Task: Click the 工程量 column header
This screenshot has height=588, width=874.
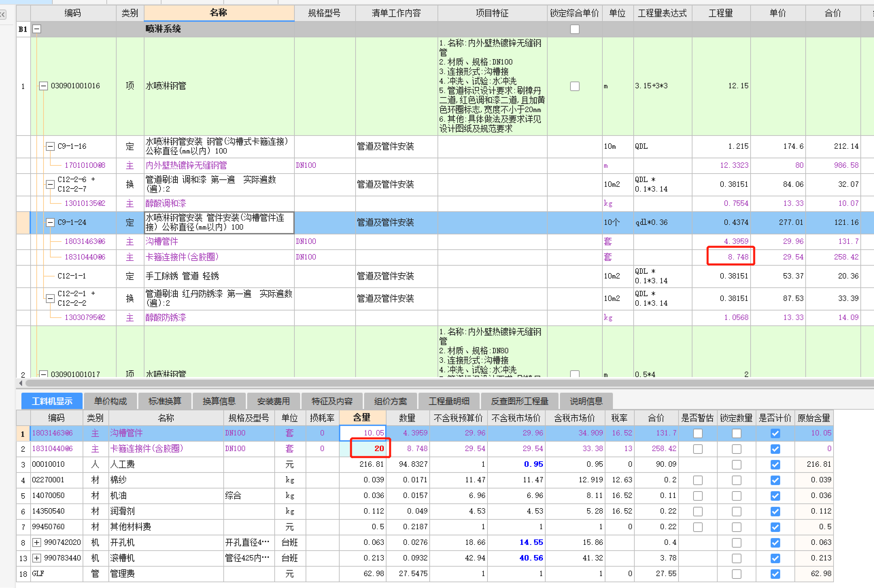Action: click(721, 13)
